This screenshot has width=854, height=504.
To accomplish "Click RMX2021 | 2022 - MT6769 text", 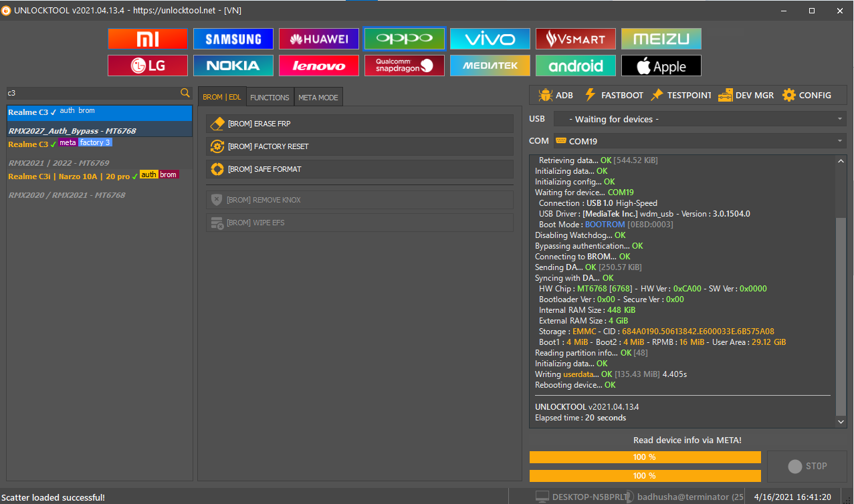I will [59, 163].
